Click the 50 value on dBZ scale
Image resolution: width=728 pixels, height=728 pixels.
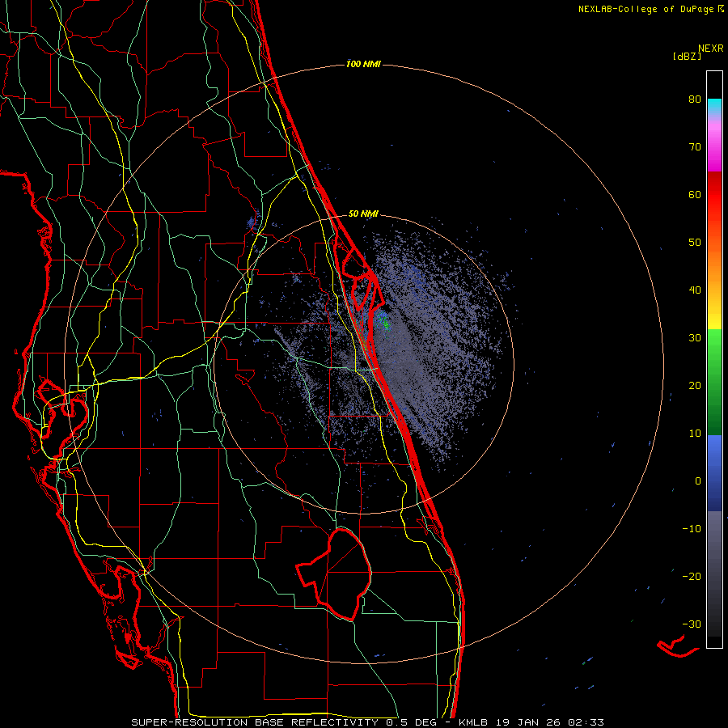click(x=695, y=243)
